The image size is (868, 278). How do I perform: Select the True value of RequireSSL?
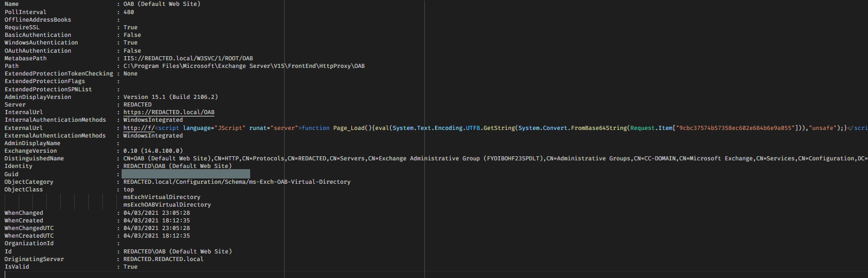tap(131, 28)
